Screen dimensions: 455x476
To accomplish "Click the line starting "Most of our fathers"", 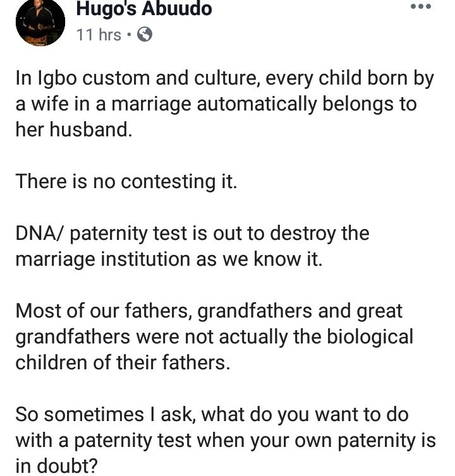I will pyautogui.click(x=209, y=311).
